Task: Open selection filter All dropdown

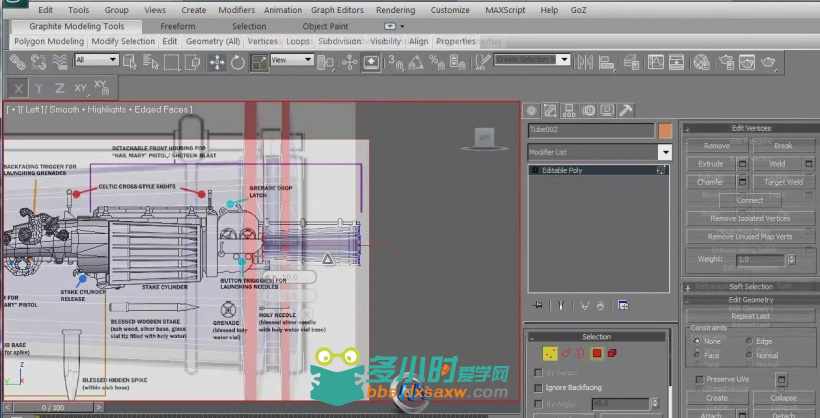Action: [97, 60]
